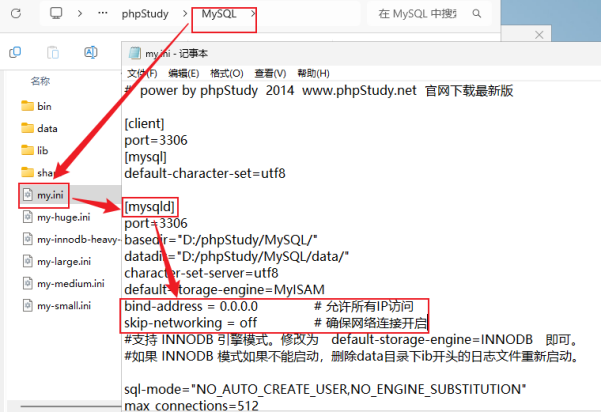Click the my.ini file icon
Image resolution: width=602 pixels, height=413 pixels.
(28, 195)
